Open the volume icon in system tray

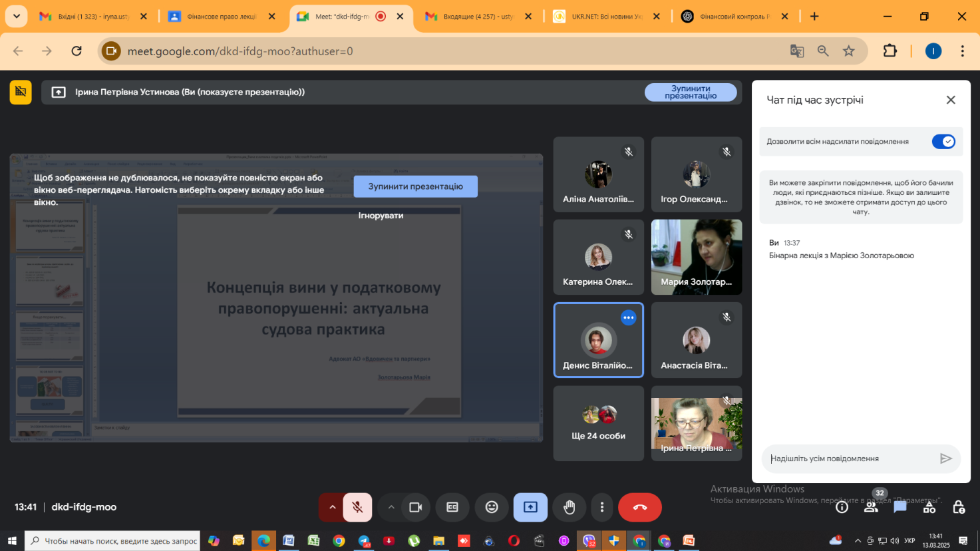point(894,541)
